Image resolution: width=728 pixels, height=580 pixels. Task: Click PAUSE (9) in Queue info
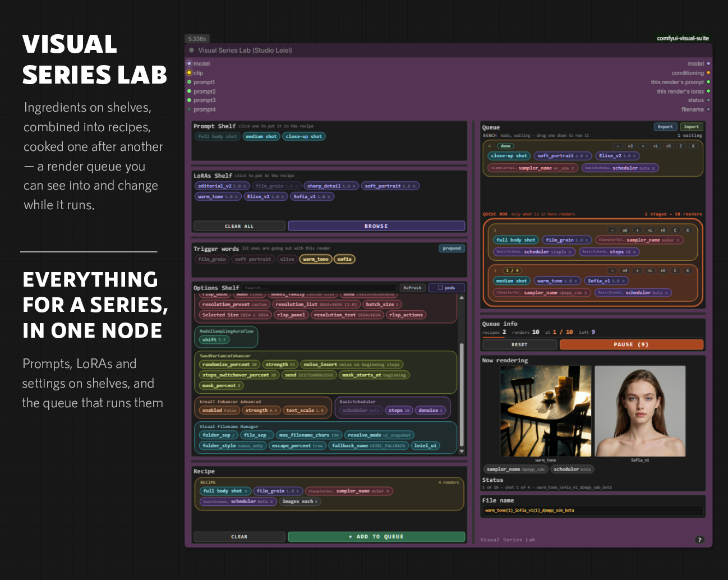[631, 344]
